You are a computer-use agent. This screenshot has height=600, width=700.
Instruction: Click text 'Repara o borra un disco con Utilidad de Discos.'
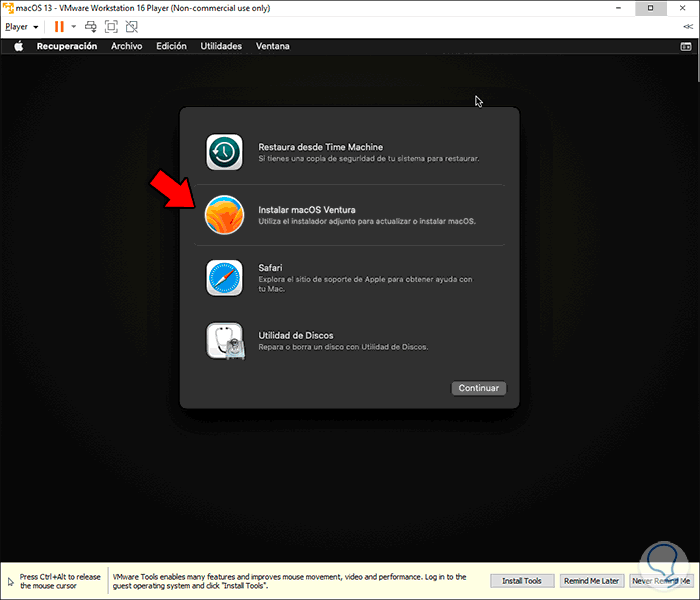[343, 347]
